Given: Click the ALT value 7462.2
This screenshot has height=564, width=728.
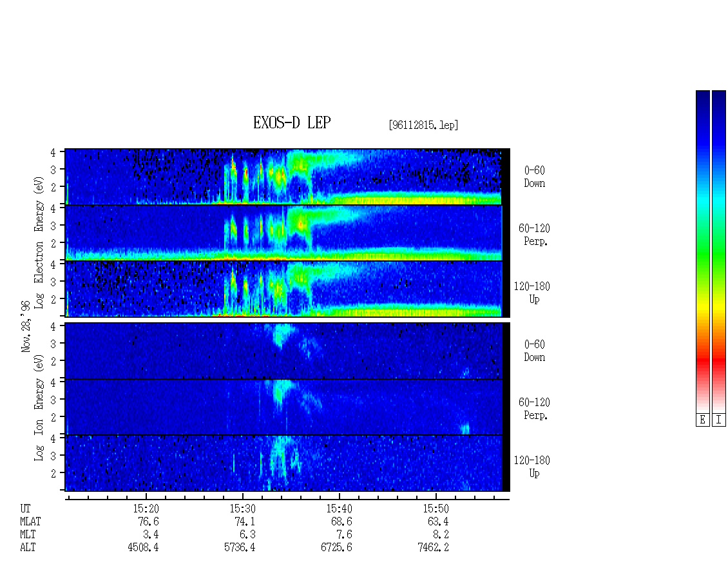Looking at the screenshot, I should 433,547.
